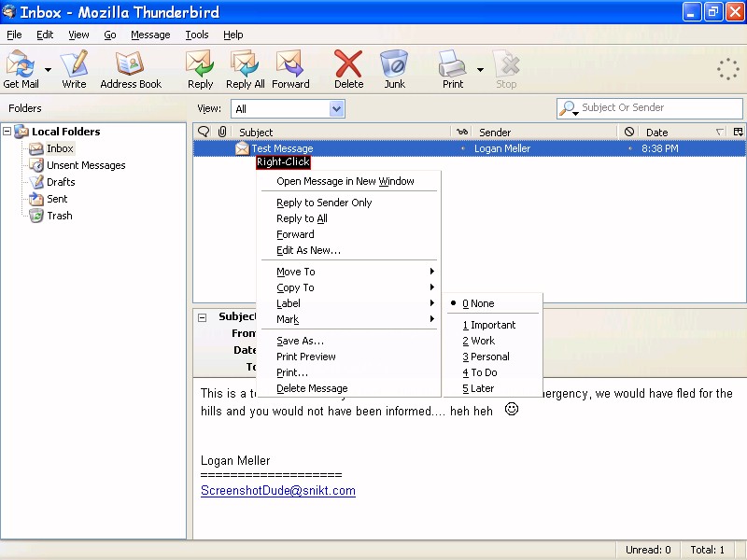Expand the Copy To submenu
The width and height of the screenshot is (747, 560).
click(348, 287)
